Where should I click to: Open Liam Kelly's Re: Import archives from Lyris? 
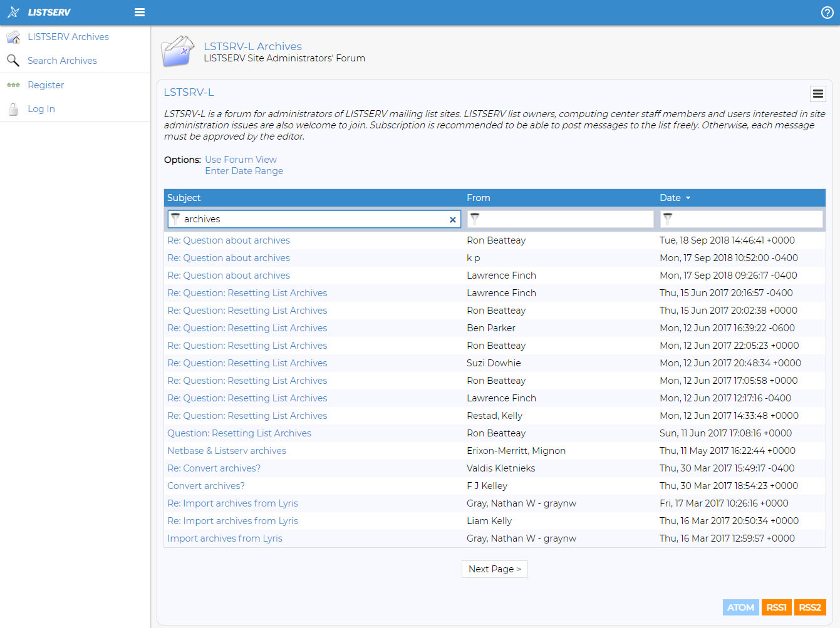232,521
